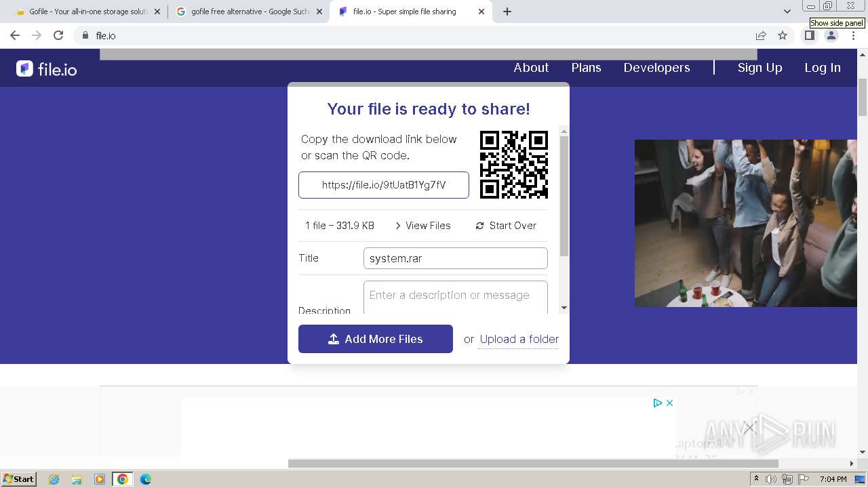Click the share dialog scrollbar thumb
Image resolution: width=868 pixels, height=488 pixels.
564,196
